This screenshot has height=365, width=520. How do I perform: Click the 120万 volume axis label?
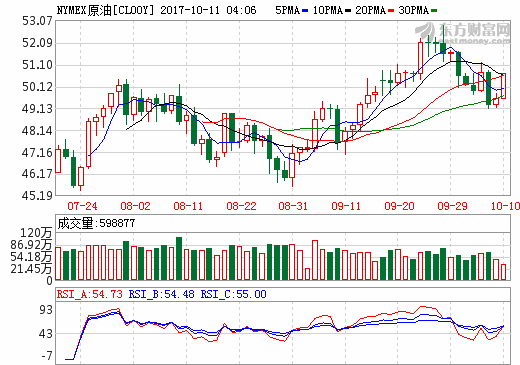click(x=36, y=233)
